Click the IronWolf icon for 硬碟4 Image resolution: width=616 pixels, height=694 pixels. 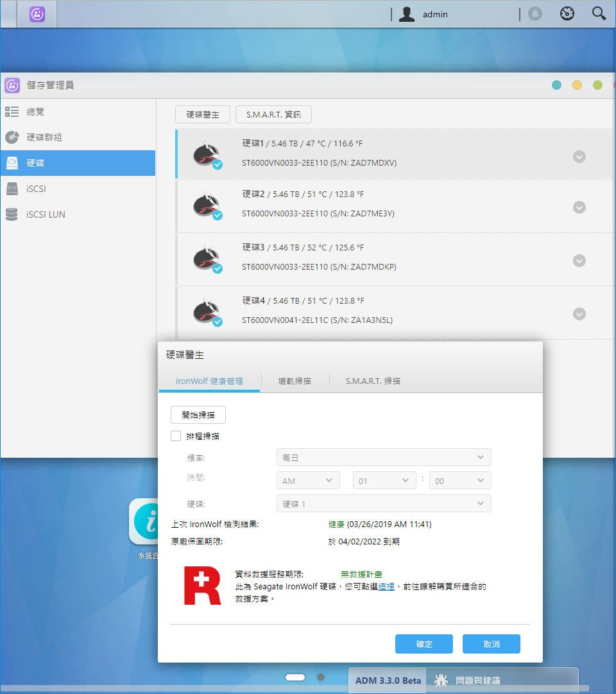207,312
